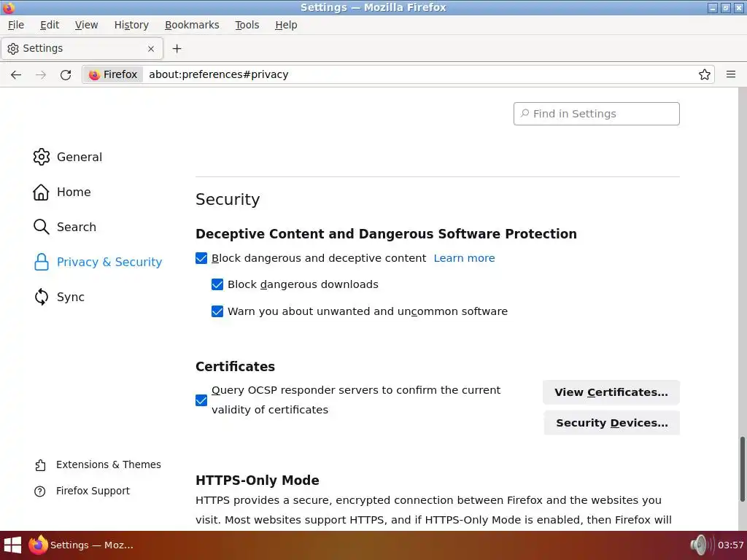Open General settings gear icon
Image resolution: width=747 pixels, height=560 pixels.
coord(42,157)
